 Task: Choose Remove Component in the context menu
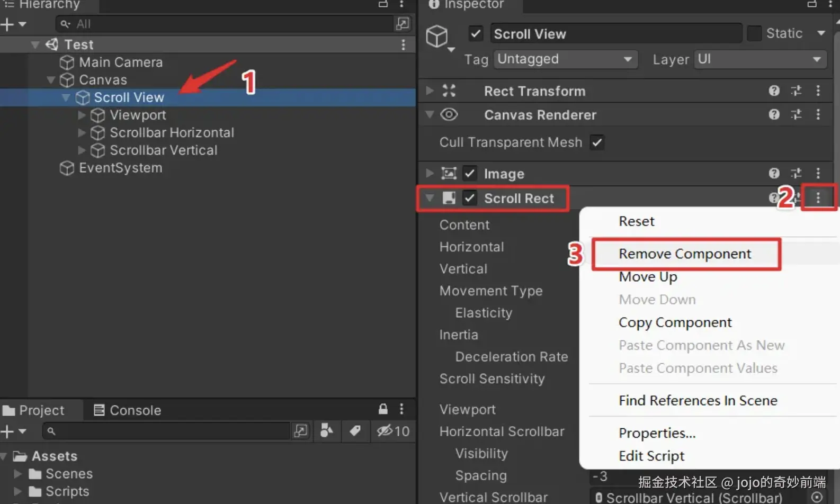685,254
